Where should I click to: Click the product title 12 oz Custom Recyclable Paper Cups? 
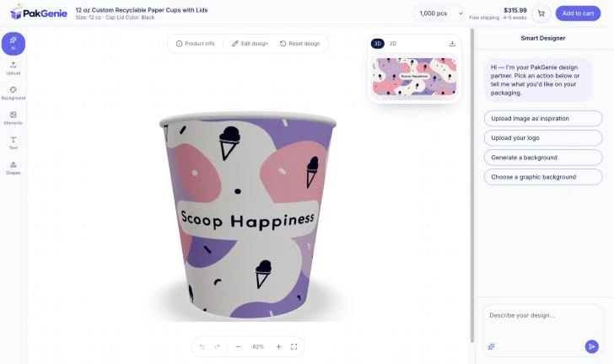point(142,10)
